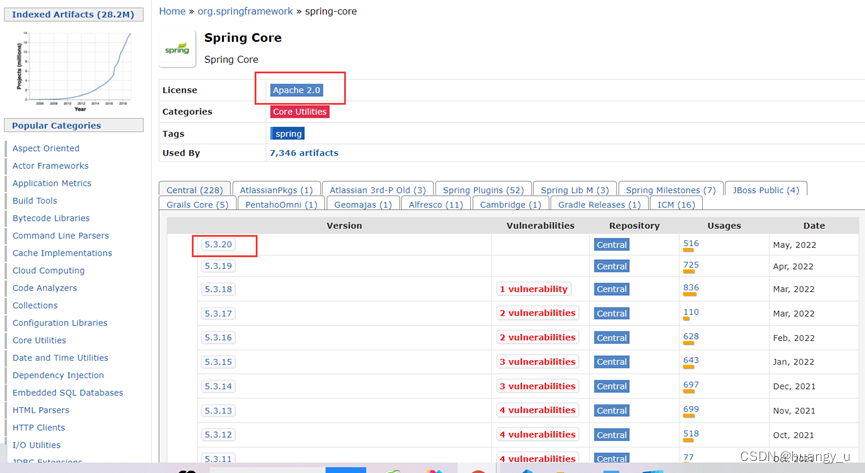Screen dimensions: 865x473
Task: Switch to Alfresco (11) tab
Action: (x=436, y=204)
